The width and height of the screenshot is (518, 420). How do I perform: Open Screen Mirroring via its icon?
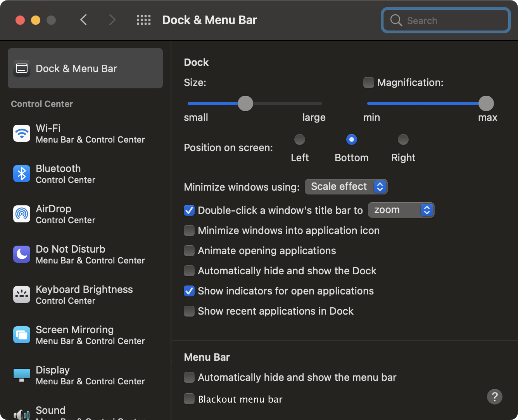pos(22,335)
